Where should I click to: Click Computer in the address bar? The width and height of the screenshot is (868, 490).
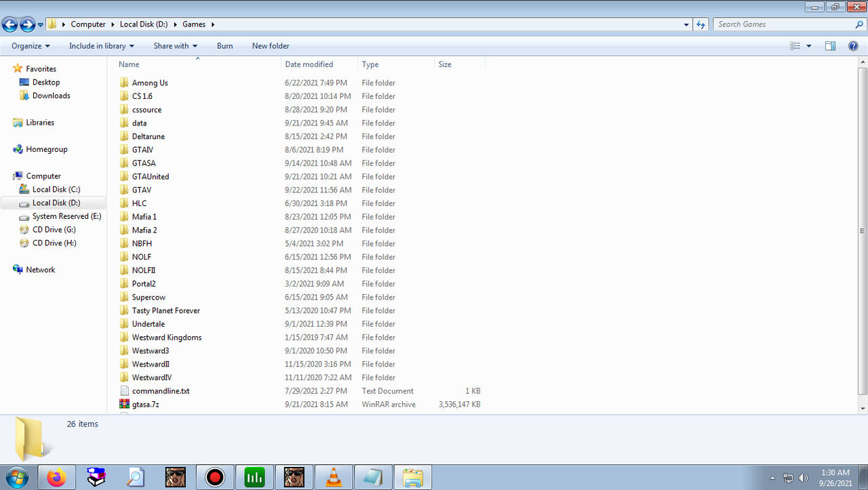[88, 24]
